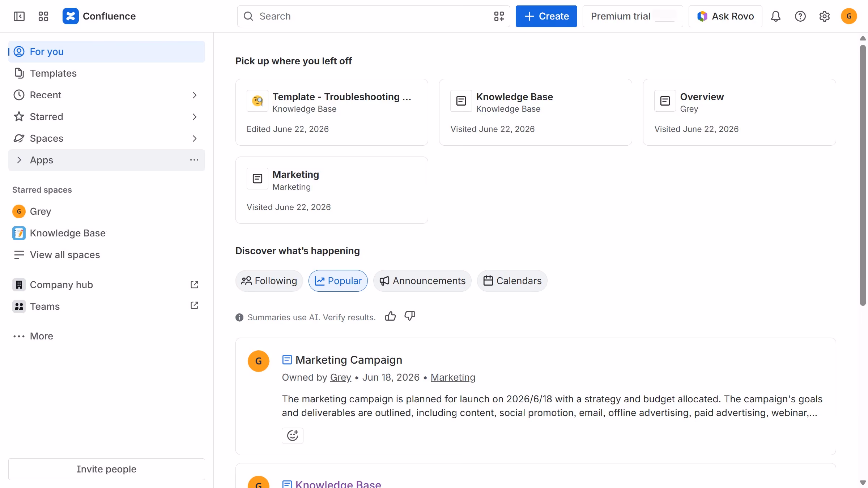Open the Marketing Campaign page title
Viewport: 868px width, 488px height.
(x=349, y=360)
